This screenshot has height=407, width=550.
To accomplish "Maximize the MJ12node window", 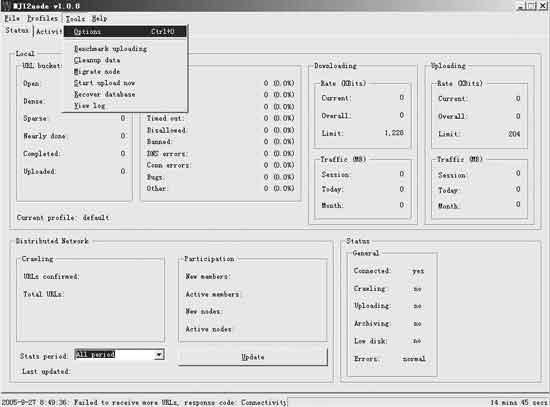I will (532, 6).
